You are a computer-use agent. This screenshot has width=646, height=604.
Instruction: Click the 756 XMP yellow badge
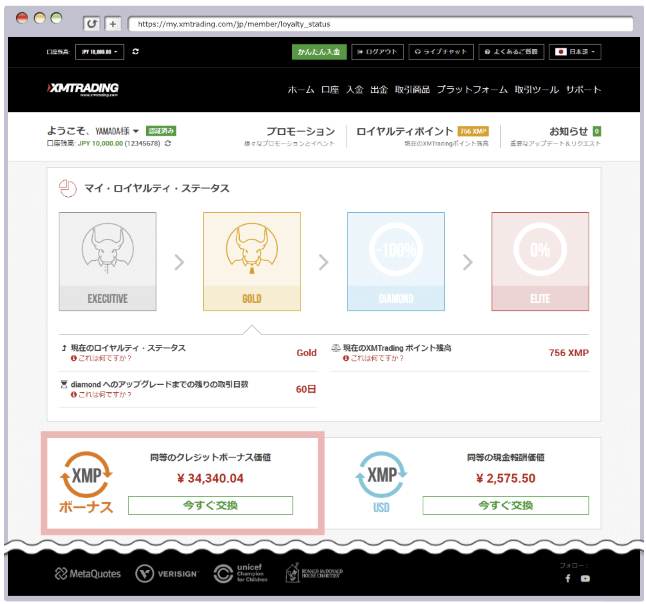[473, 131]
